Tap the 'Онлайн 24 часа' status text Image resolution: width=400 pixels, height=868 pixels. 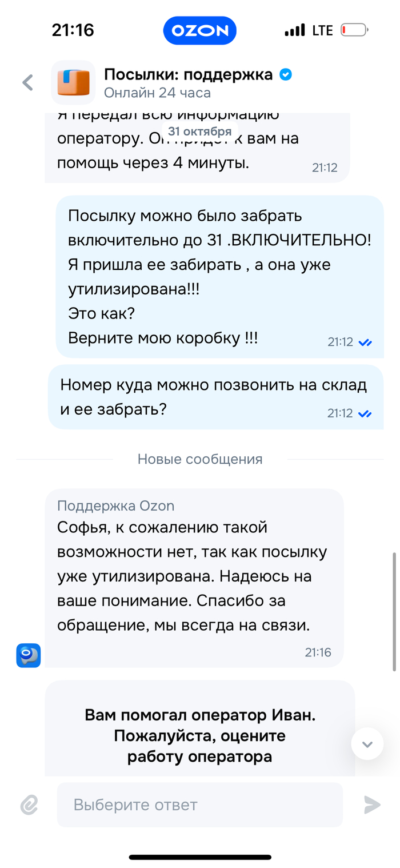[x=157, y=93]
